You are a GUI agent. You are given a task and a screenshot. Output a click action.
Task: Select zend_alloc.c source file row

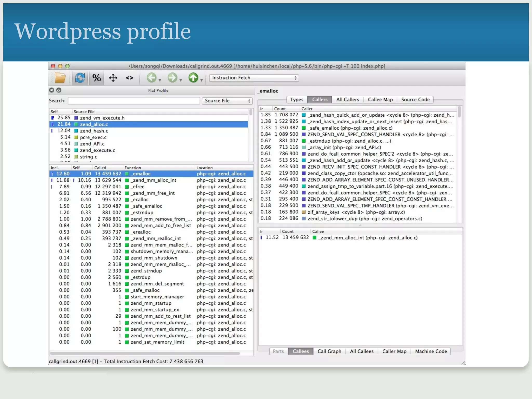click(149, 124)
